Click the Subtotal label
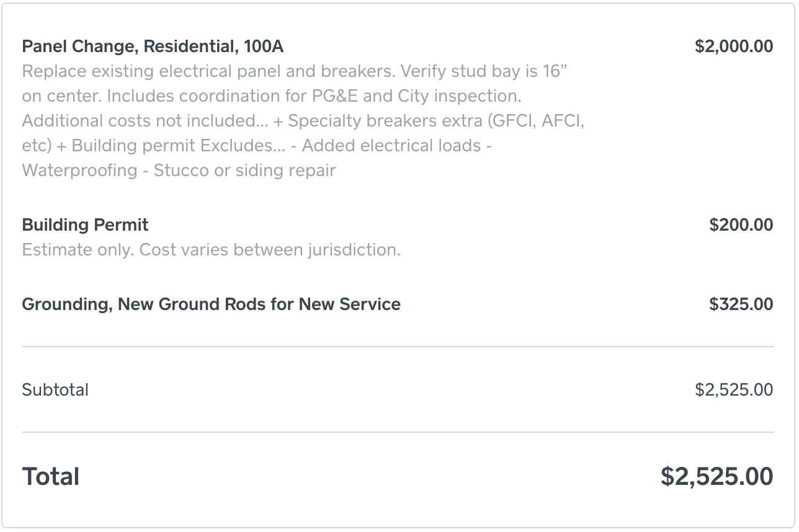 [55, 390]
